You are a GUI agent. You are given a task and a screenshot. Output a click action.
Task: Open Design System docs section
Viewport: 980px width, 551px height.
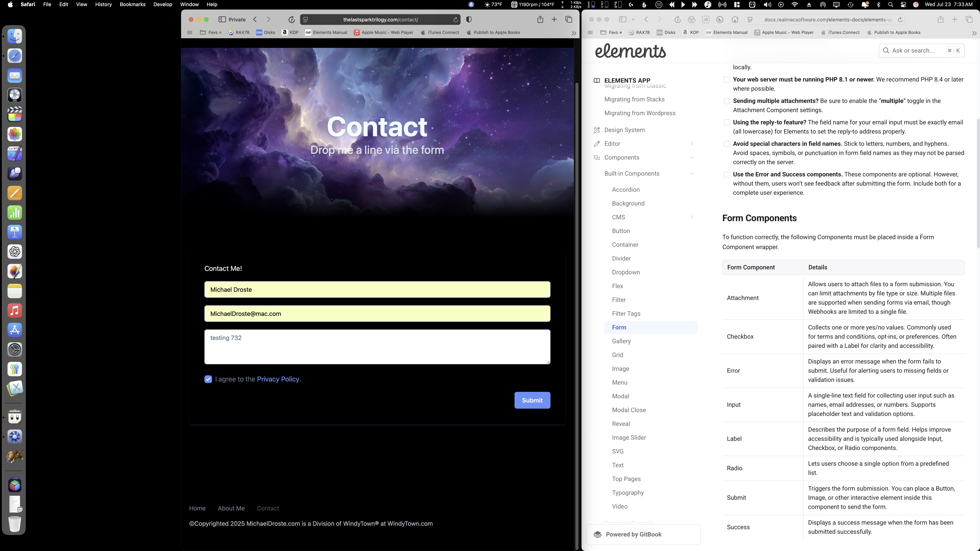tap(624, 130)
